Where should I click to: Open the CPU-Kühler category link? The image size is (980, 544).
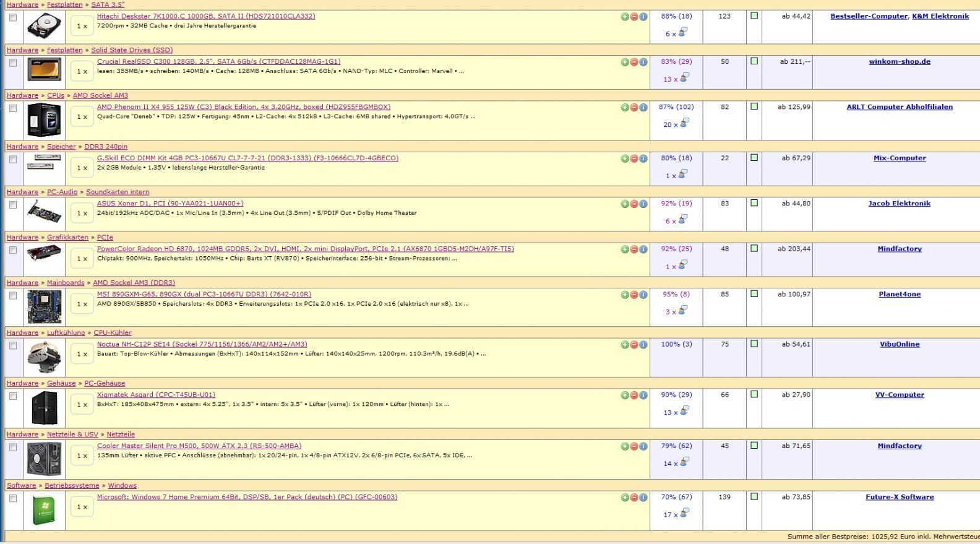tap(113, 333)
